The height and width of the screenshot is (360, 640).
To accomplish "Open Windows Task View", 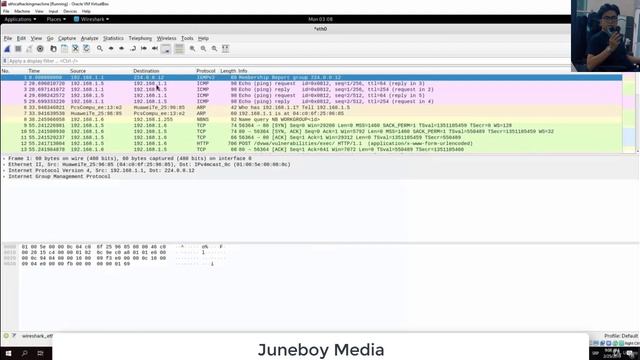I will (x=40, y=353).
